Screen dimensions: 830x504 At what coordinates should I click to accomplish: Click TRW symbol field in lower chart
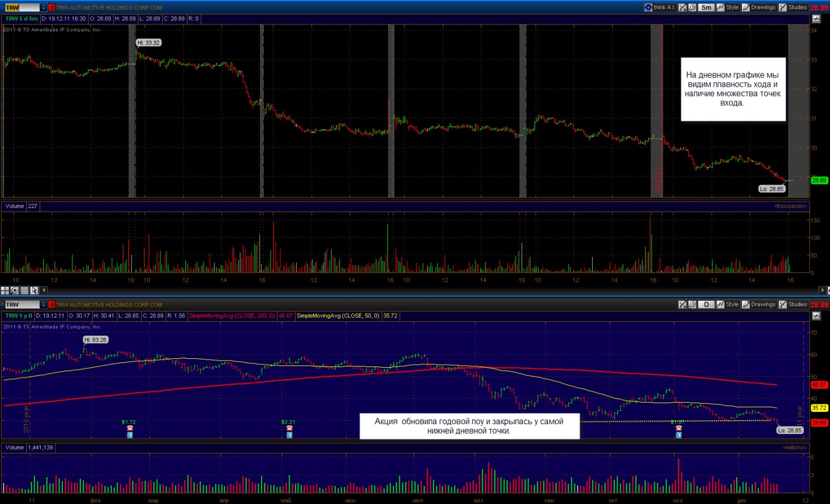[21, 304]
